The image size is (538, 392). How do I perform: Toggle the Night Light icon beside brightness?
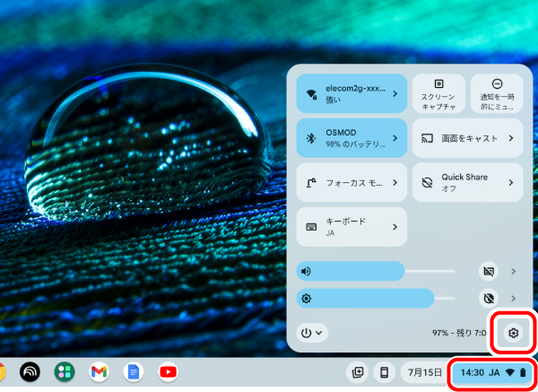pyautogui.click(x=489, y=298)
